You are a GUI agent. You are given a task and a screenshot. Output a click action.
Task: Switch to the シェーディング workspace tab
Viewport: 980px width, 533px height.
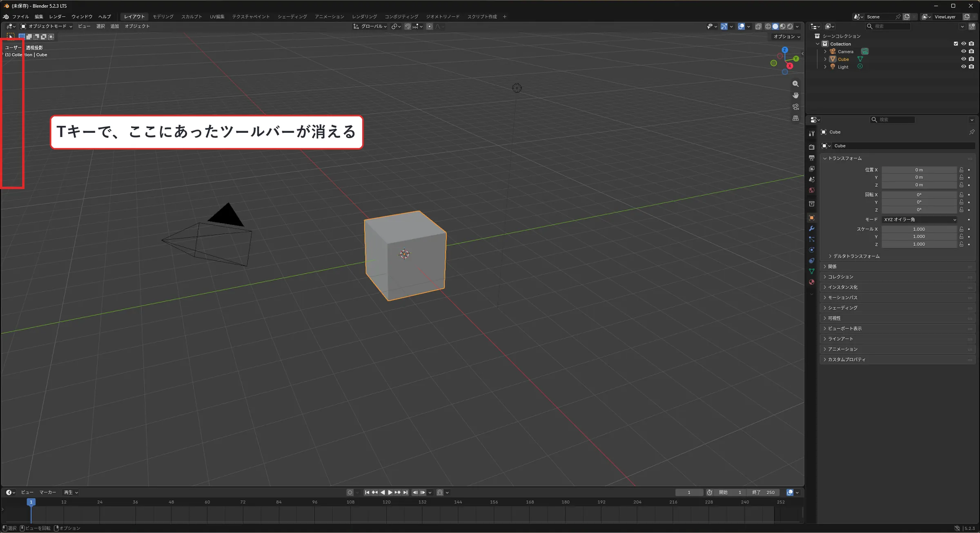tap(292, 17)
